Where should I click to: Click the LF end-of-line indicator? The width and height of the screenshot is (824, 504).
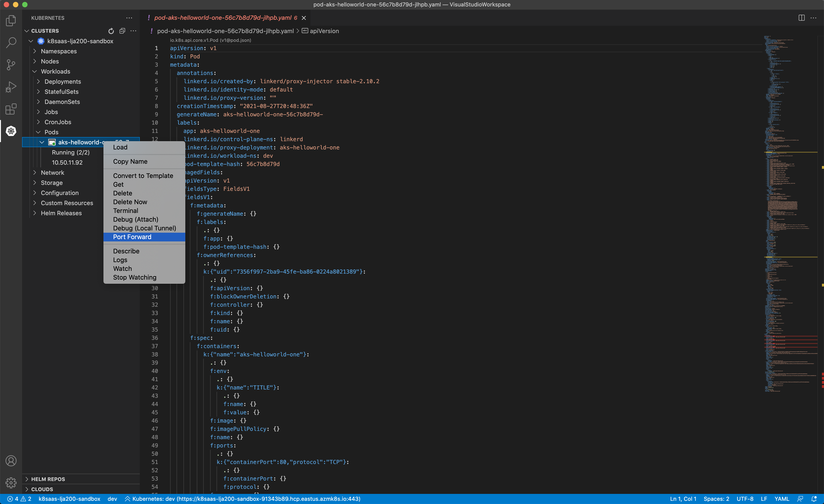(x=764, y=499)
